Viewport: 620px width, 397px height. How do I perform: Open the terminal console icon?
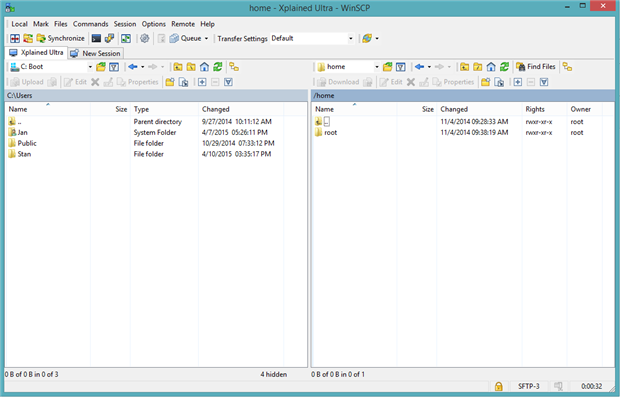pyautogui.click(x=96, y=38)
